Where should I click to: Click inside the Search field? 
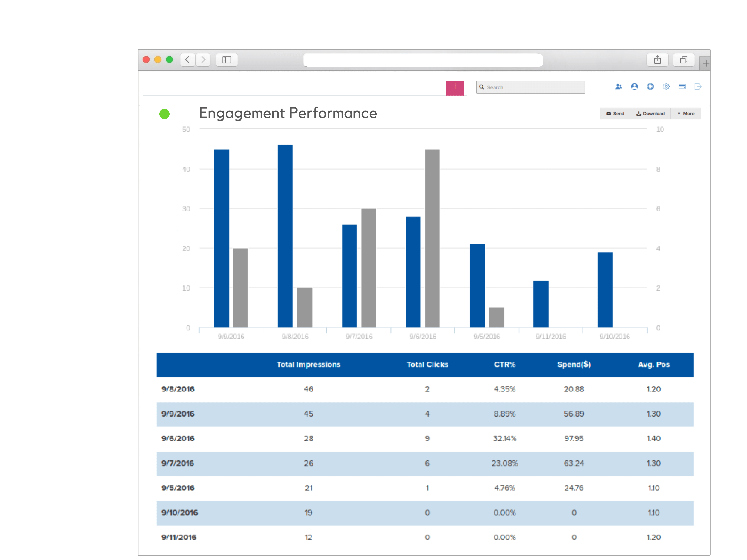[x=530, y=87]
